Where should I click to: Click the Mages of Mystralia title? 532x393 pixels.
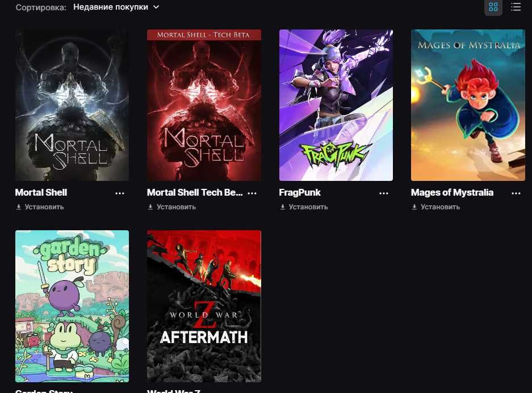[x=452, y=192]
